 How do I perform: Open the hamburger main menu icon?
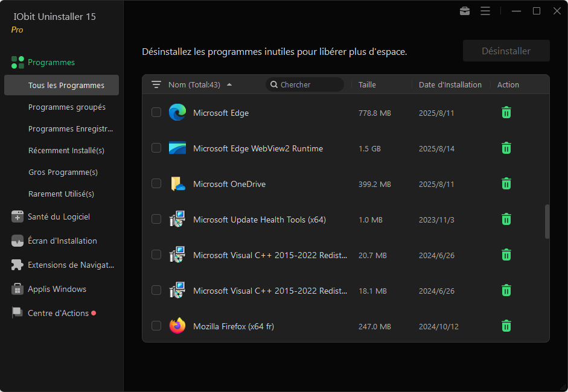[485, 11]
